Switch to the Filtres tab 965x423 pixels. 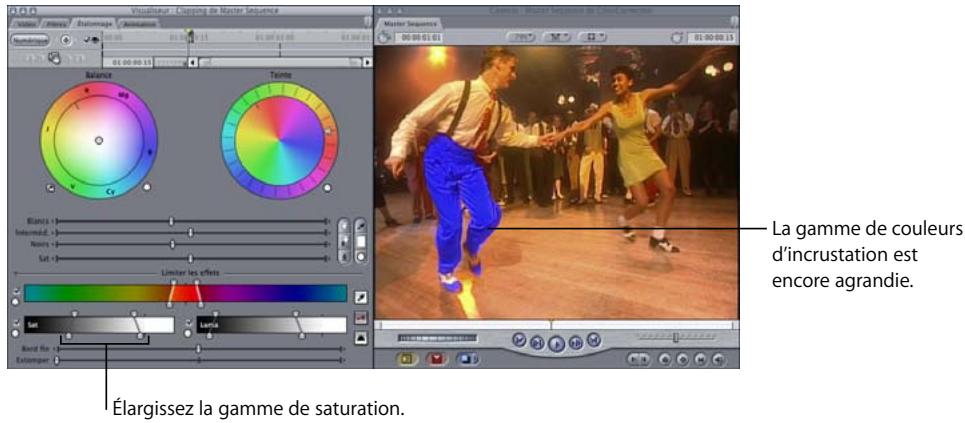(x=54, y=24)
